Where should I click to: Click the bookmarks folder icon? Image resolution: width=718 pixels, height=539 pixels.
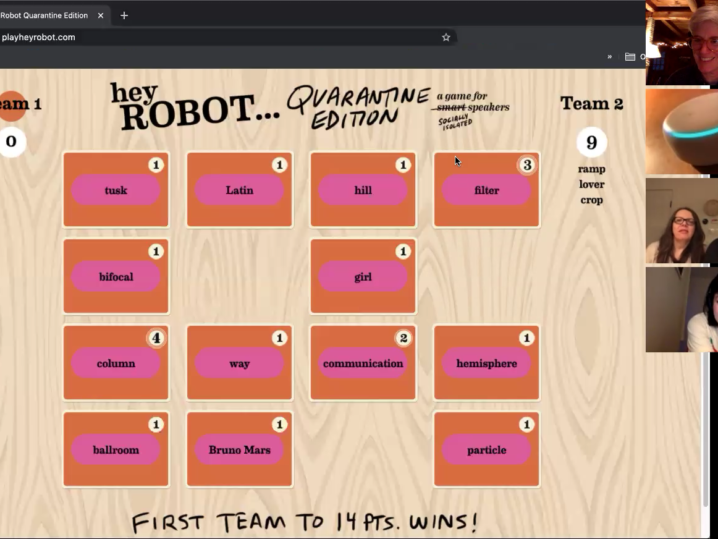click(630, 57)
